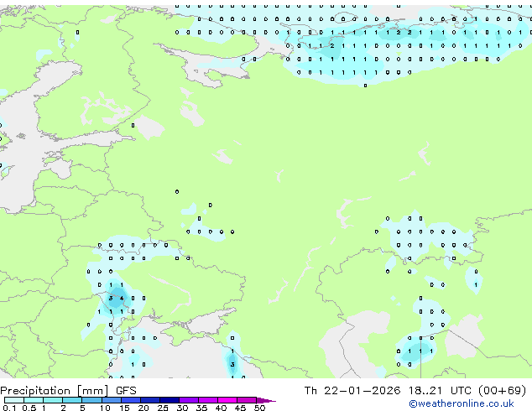Click the legend label '15'

point(124,408)
